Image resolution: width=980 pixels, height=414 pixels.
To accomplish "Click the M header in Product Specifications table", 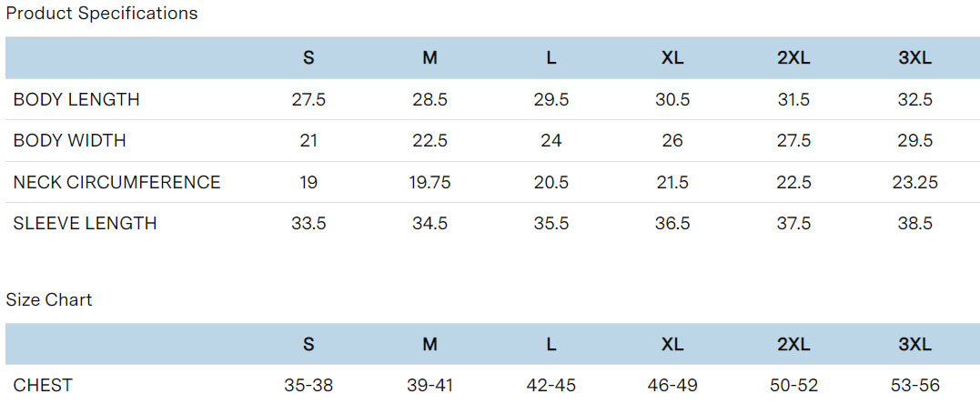I will (429, 58).
